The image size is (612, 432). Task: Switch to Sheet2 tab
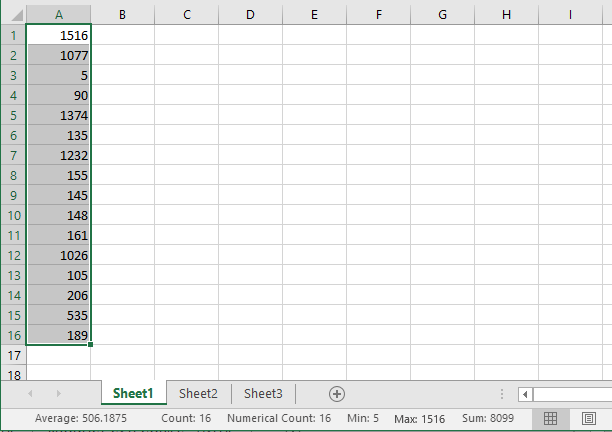coord(198,393)
